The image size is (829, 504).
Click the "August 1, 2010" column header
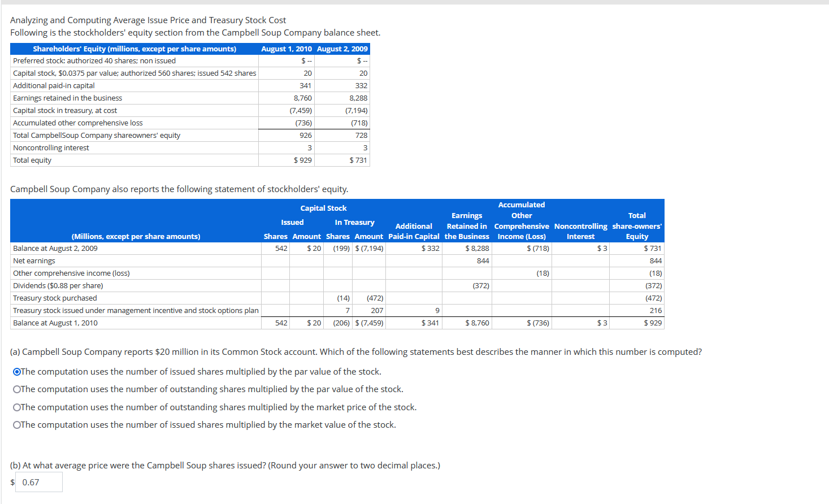pyautogui.click(x=285, y=49)
